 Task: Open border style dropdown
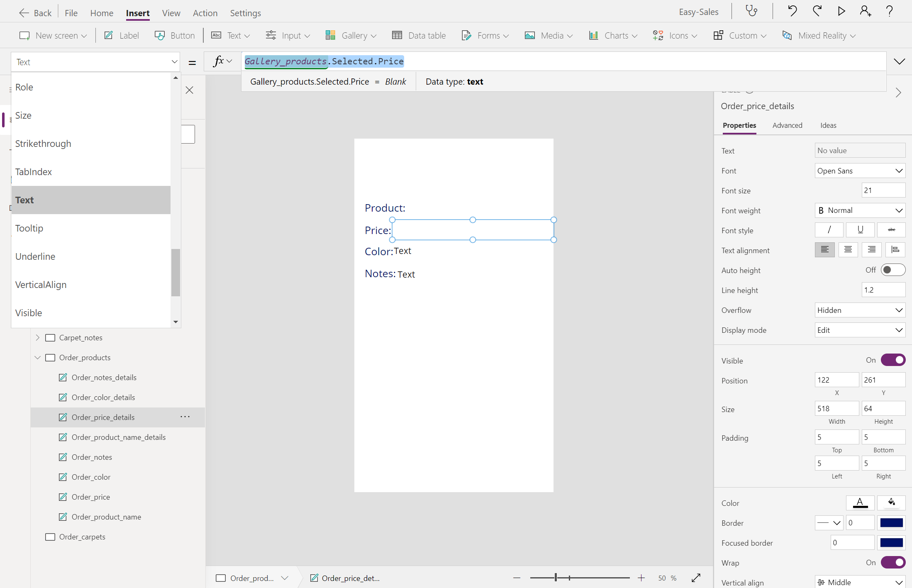[829, 523]
